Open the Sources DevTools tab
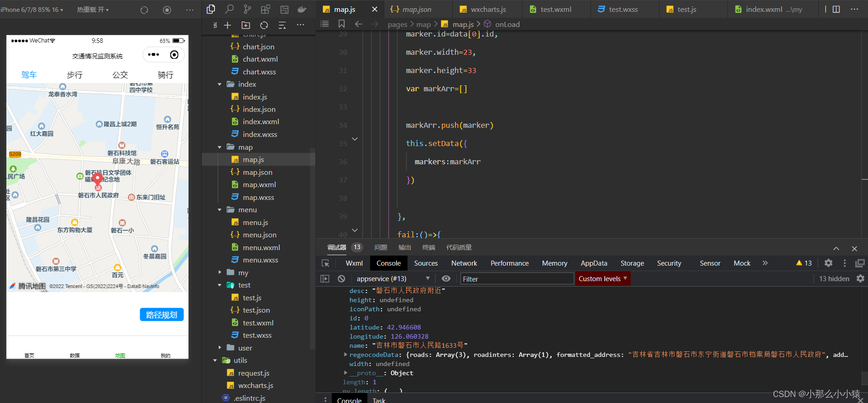The width and height of the screenshot is (868, 403). click(426, 263)
